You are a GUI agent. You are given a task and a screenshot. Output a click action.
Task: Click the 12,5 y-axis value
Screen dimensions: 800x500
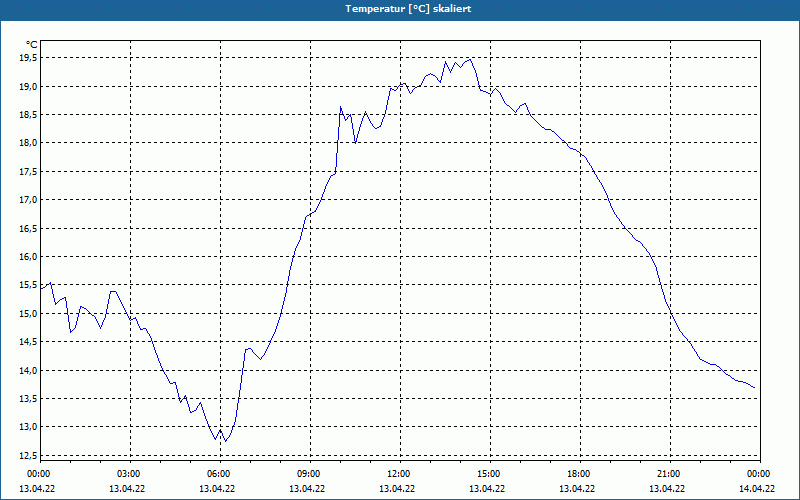(29, 455)
